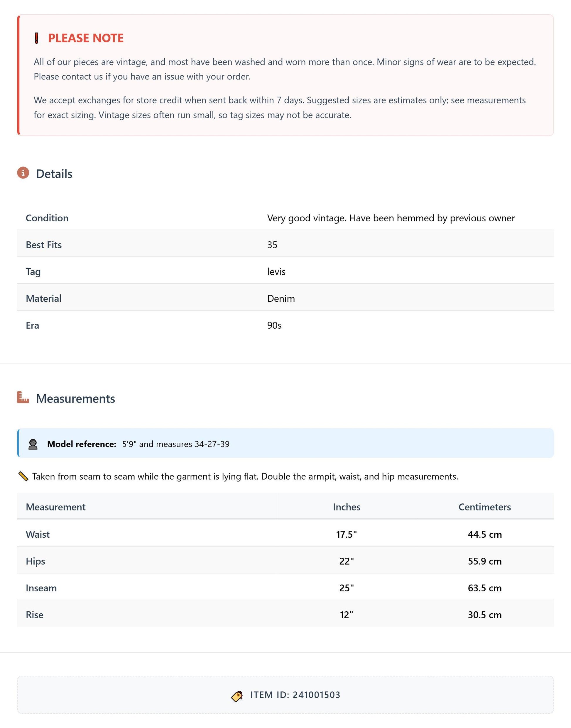Click the model person silhouette icon
The width and height of the screenshot is (571, 728).
(33, 444)
